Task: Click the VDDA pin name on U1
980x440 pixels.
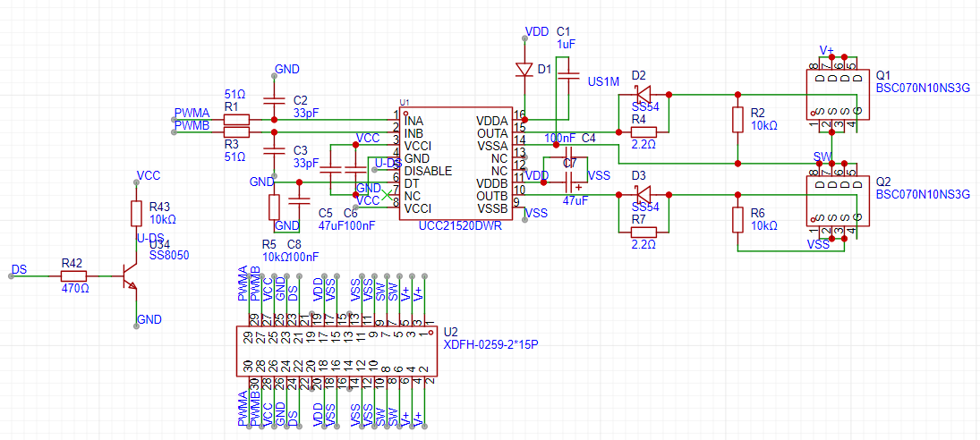Action: (x=493, y=120)
